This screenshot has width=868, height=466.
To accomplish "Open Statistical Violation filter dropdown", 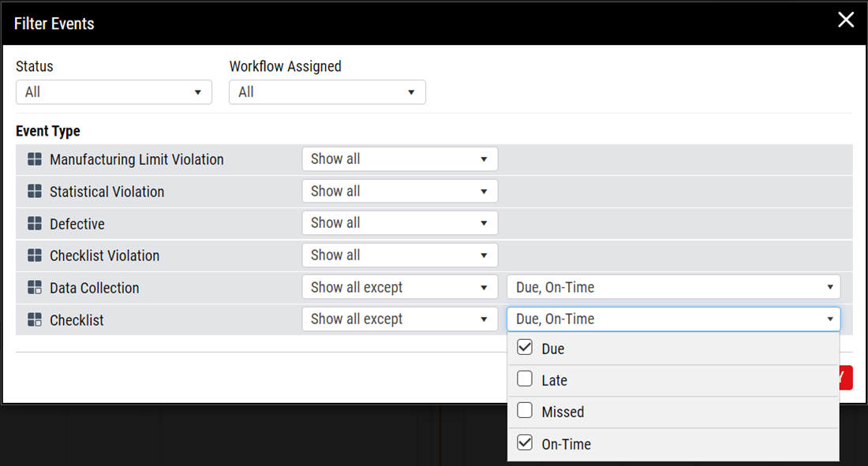I will 400,192.
